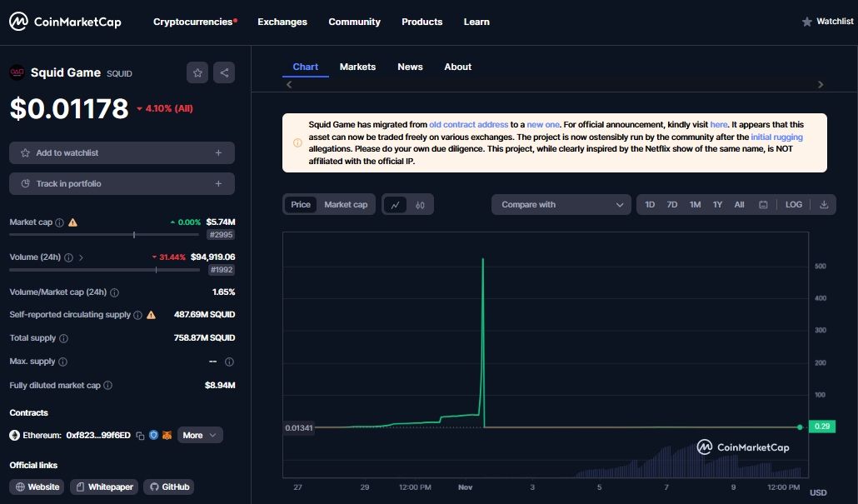Expand the More contracts dropdown

click(x=200, y=436)
